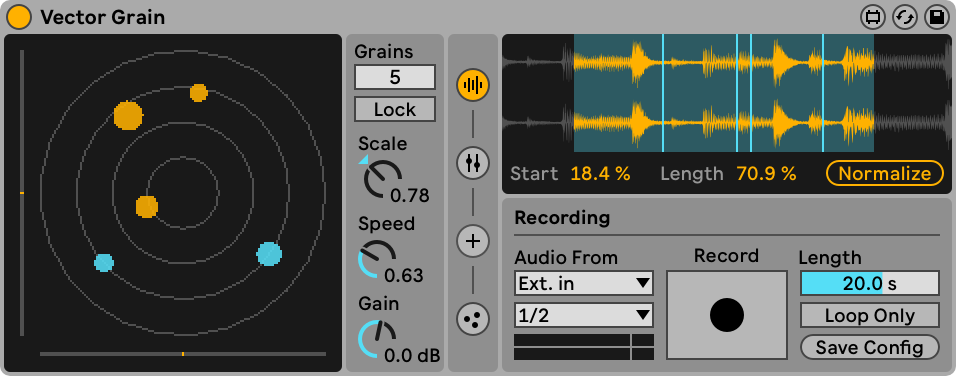Click the save preset disk icon
Viewport: 956px width, 376px height.
(936, 17)
